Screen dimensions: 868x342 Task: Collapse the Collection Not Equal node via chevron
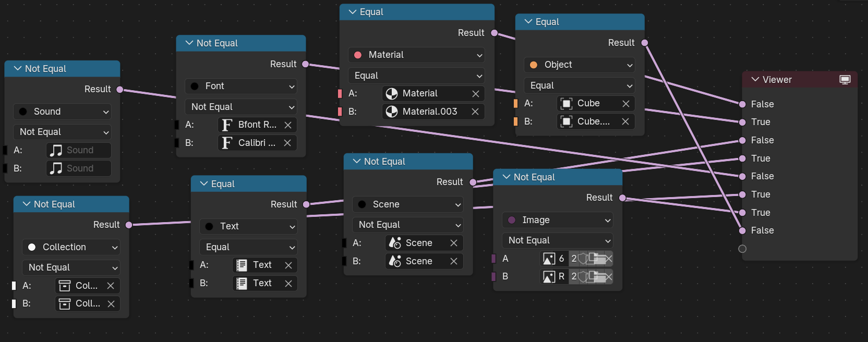[27, 204]
